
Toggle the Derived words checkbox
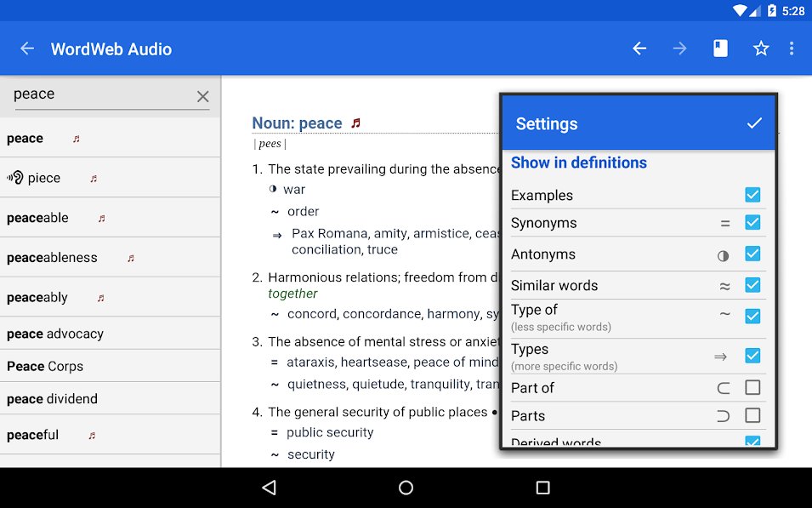pos(752,441)
